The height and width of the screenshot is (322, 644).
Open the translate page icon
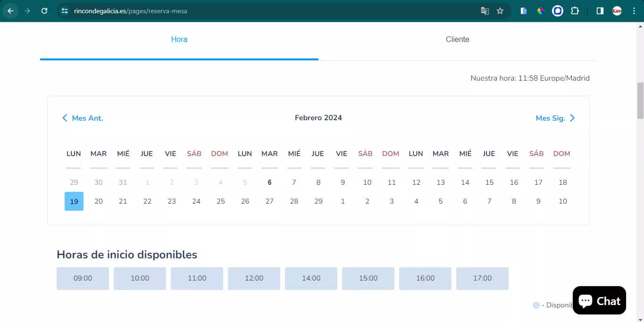[485, 11]
